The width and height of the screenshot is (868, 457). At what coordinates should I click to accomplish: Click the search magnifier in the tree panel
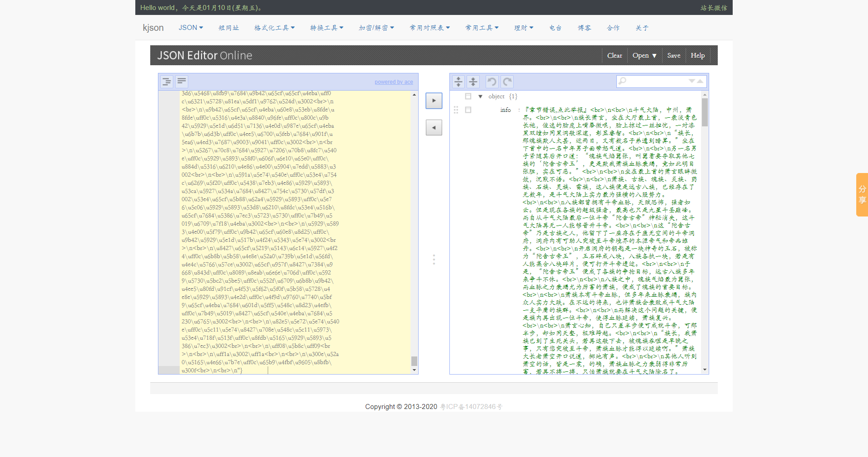(x=623, y=81)
